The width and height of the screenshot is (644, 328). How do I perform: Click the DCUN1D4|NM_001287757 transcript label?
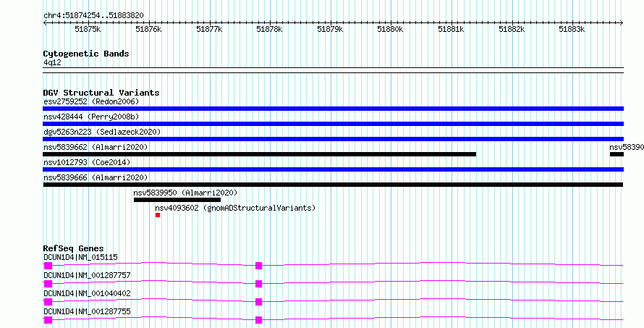tap(87, 275)
